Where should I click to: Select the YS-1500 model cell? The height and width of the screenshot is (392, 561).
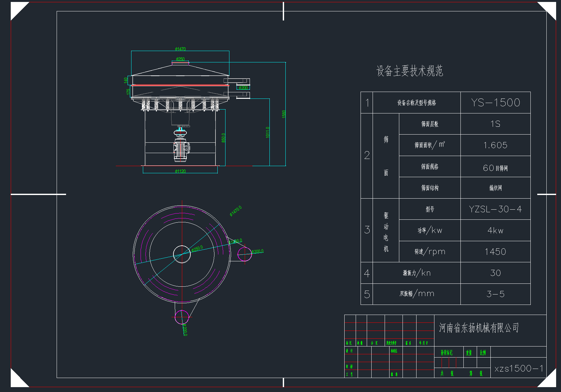coord(495,103)
